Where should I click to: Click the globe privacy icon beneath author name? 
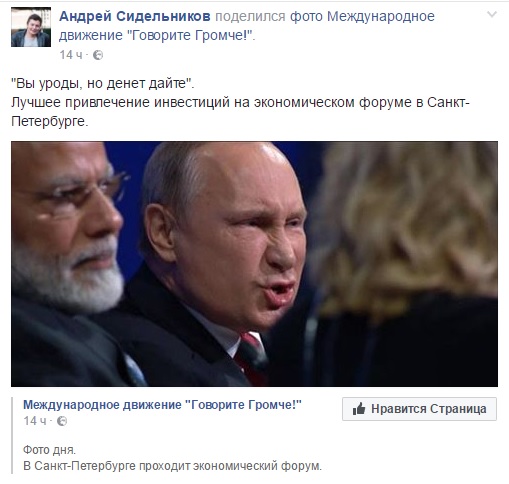(x=98, y=55)
